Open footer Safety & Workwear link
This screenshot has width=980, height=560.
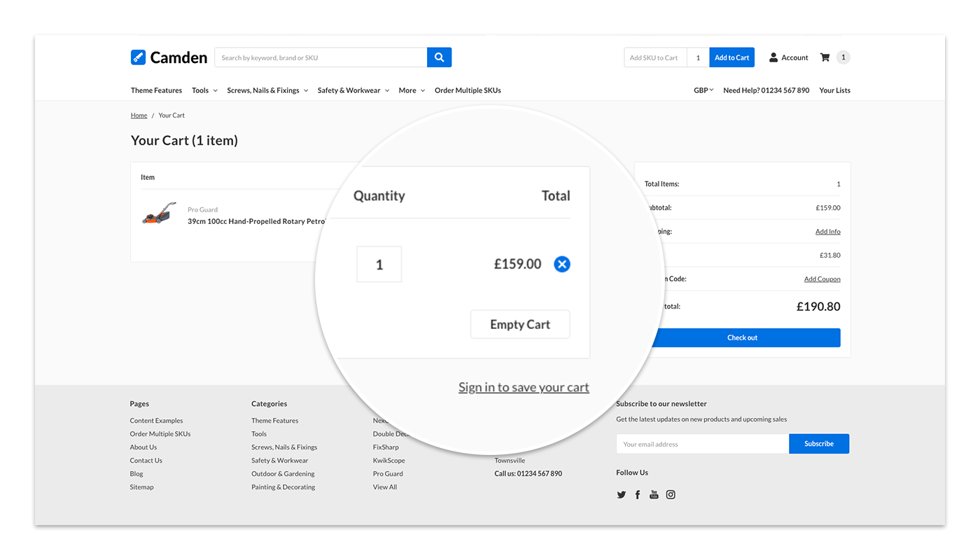(280, 461)
